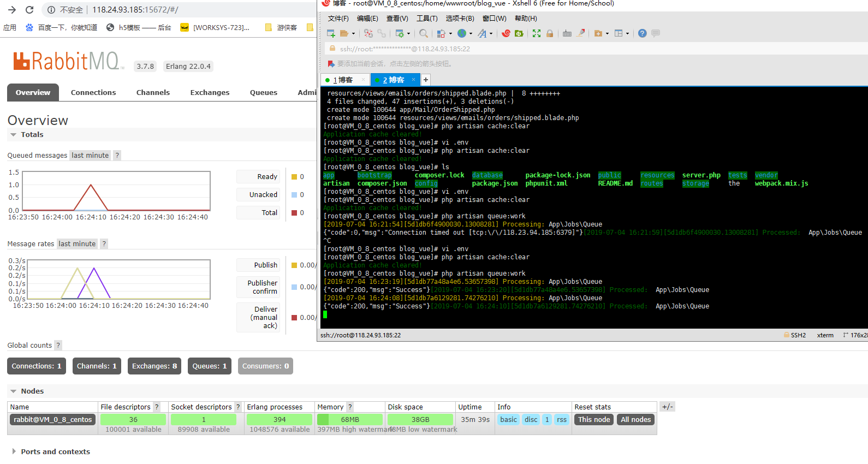
Task: Click the keyboard icon in Xshell toolbar
Action: pyautogui.click(x=567, y=33)
